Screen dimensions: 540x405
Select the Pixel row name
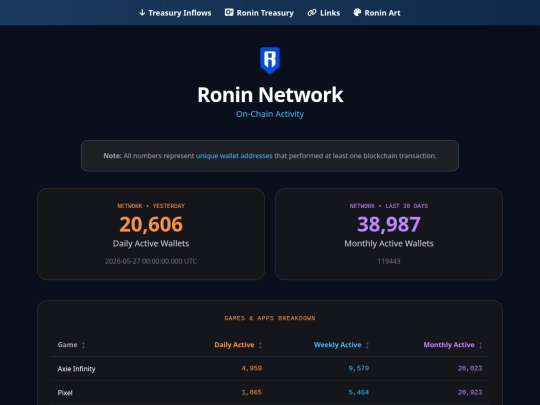[x=65, y=393]
